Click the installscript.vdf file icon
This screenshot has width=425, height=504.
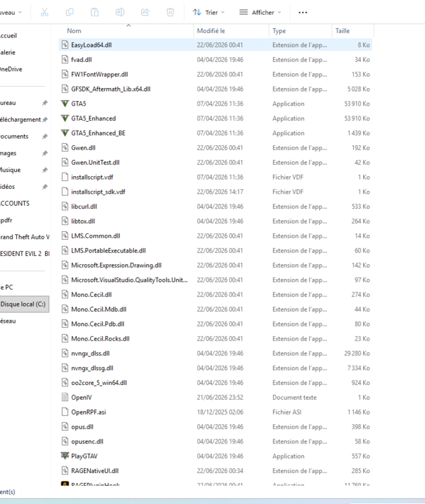[x=65, y=177]
